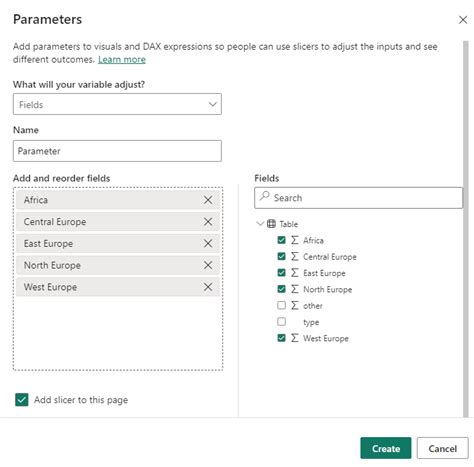Close the Parameters dialog with X
This screenshot has height=467, width=474.
click(463, 20)
